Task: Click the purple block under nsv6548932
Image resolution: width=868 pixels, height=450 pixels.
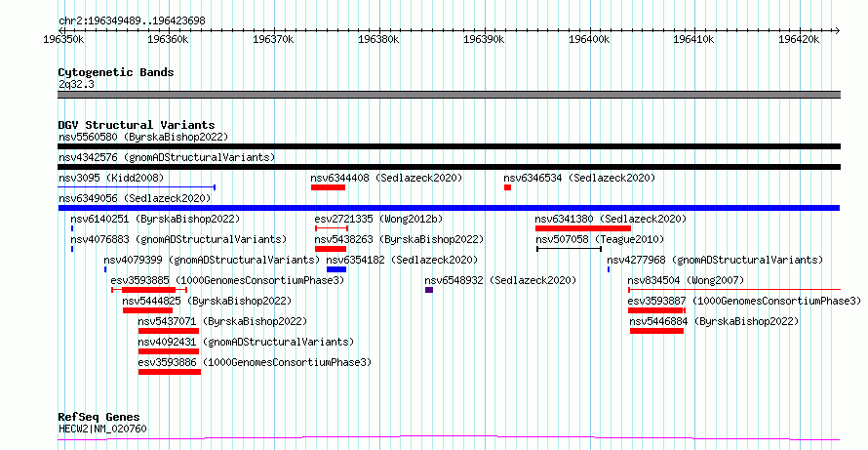Action: (x=429, y=290)
